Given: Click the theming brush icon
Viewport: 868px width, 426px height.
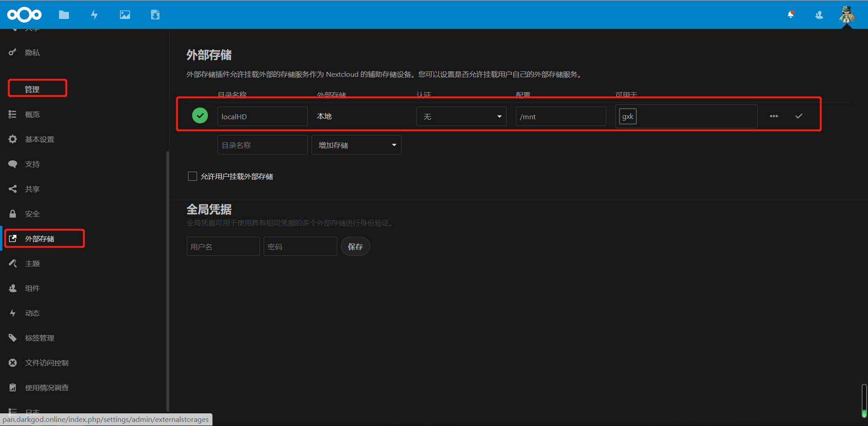Looking at the screenshot, I should (13, 263).
